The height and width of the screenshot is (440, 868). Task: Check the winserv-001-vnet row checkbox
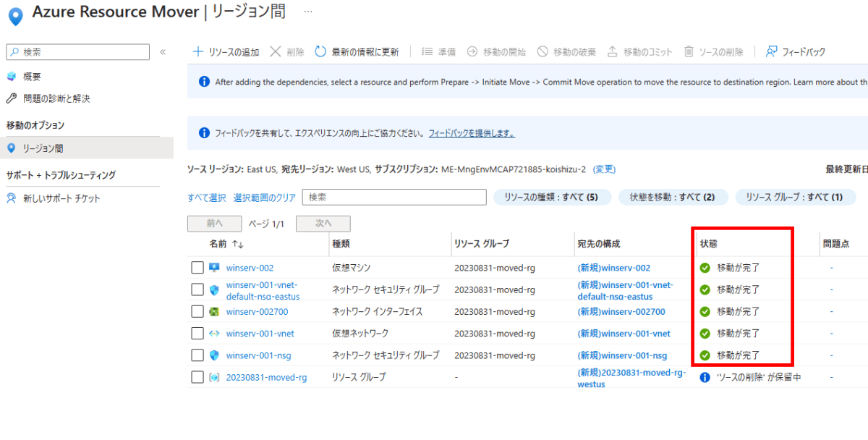tap(197, 334)
